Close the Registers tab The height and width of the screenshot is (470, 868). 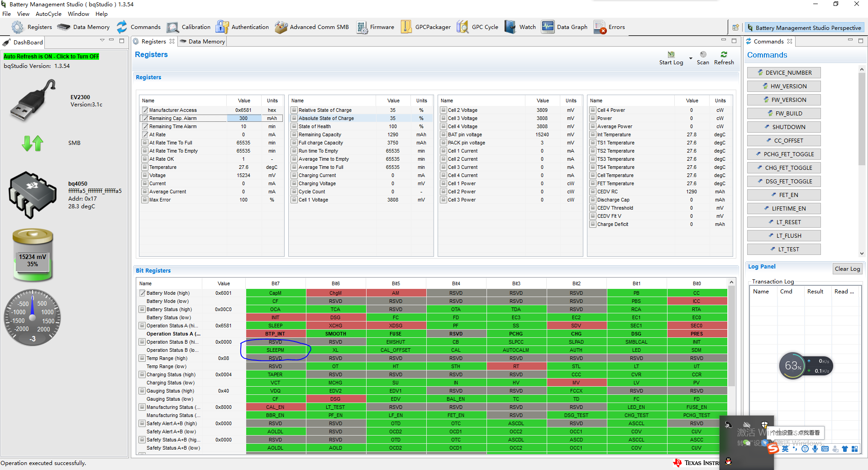tap(172, 41)
